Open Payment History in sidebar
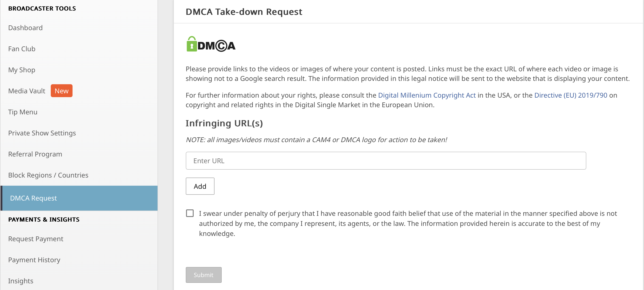This screenshot has height=290, width=644. pos(34,260)
